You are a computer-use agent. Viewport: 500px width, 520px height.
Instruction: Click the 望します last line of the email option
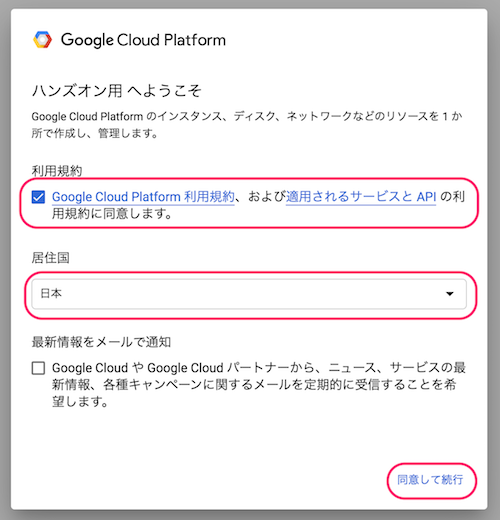click(x=80, y=402)
